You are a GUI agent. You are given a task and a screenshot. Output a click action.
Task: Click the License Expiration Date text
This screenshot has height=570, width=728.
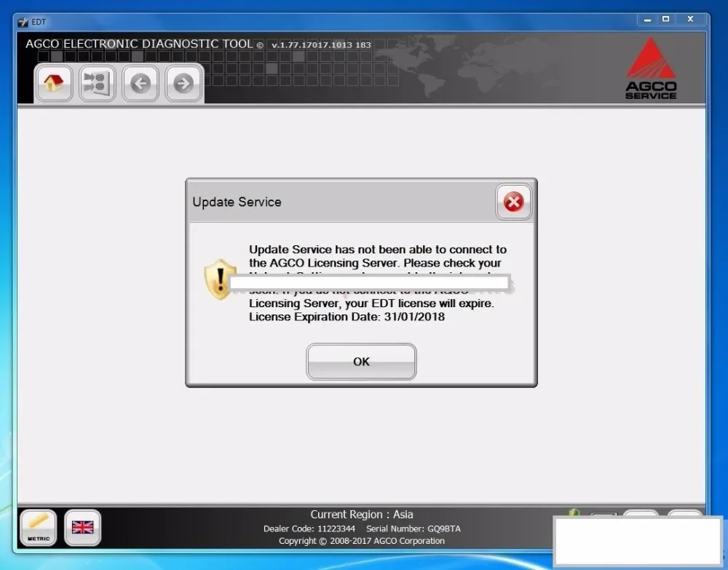point(347,317)
